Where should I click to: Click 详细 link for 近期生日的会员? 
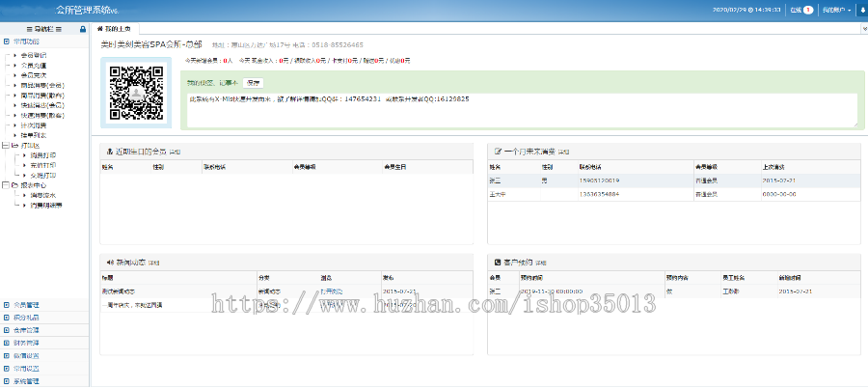175,152
